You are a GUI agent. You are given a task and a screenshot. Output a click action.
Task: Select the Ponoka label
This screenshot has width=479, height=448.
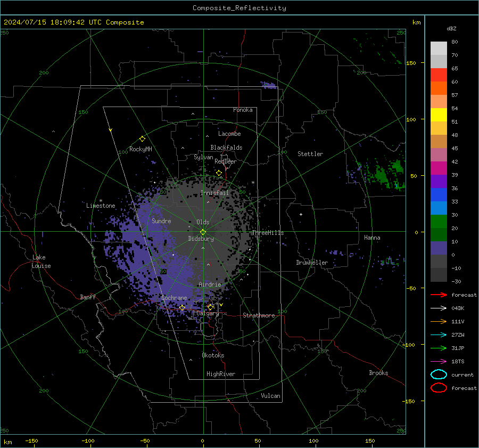pos(243,110)
